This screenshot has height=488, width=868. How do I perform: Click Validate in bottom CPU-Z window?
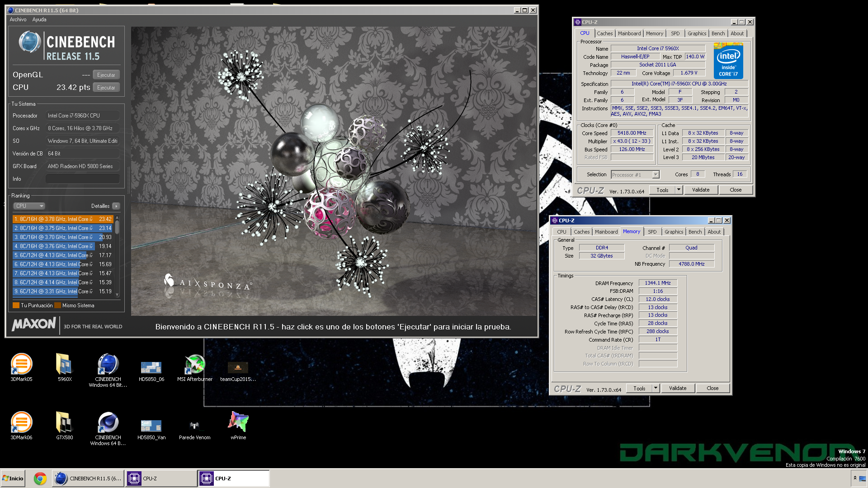pyautogui.click(x=678, y=389)
